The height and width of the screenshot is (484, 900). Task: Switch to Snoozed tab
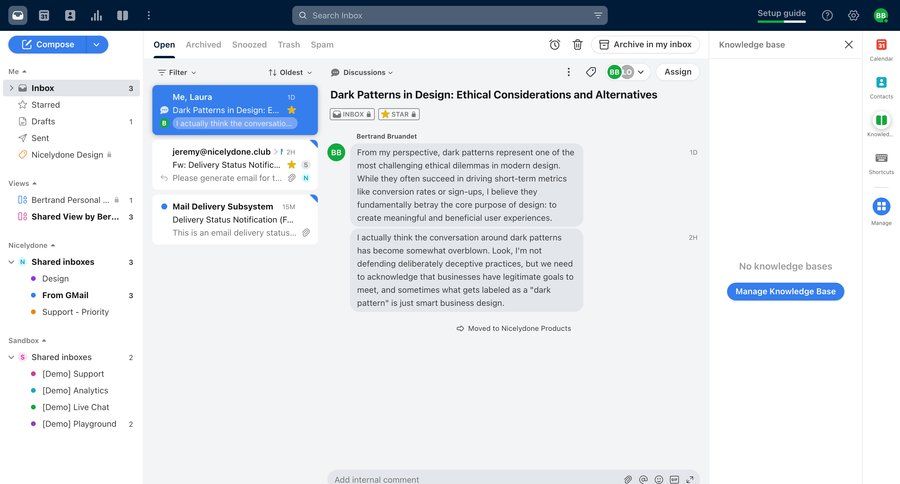click(249, 44)
